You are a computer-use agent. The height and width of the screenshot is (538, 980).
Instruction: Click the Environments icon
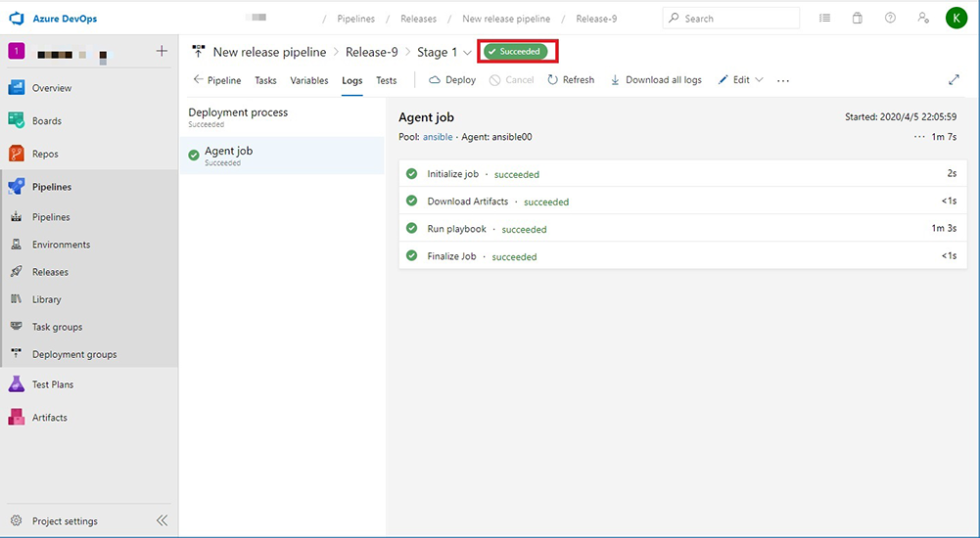coord(17,244)
